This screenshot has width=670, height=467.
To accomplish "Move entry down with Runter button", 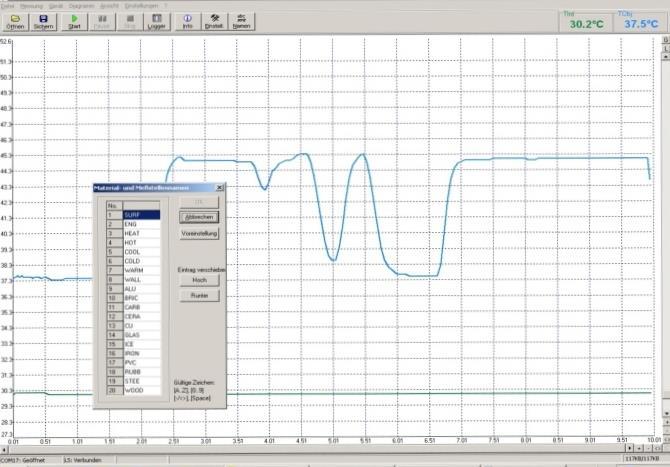I will click(200, 295).
